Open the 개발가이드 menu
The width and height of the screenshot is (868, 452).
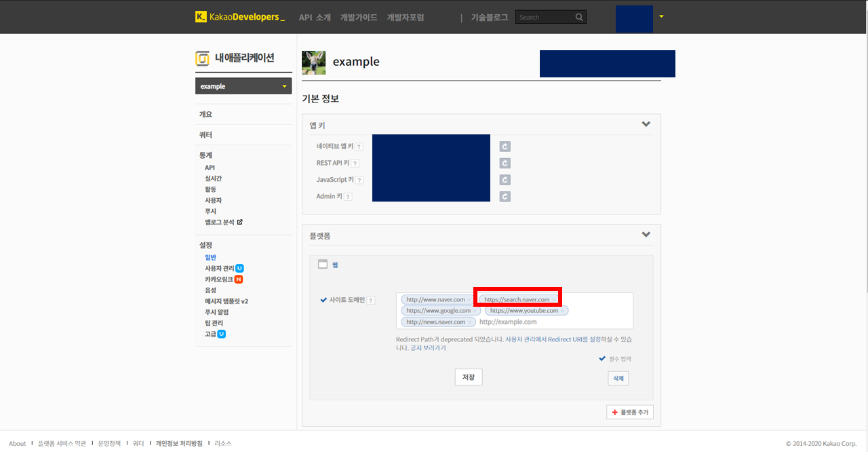click(x=359, y=18)
